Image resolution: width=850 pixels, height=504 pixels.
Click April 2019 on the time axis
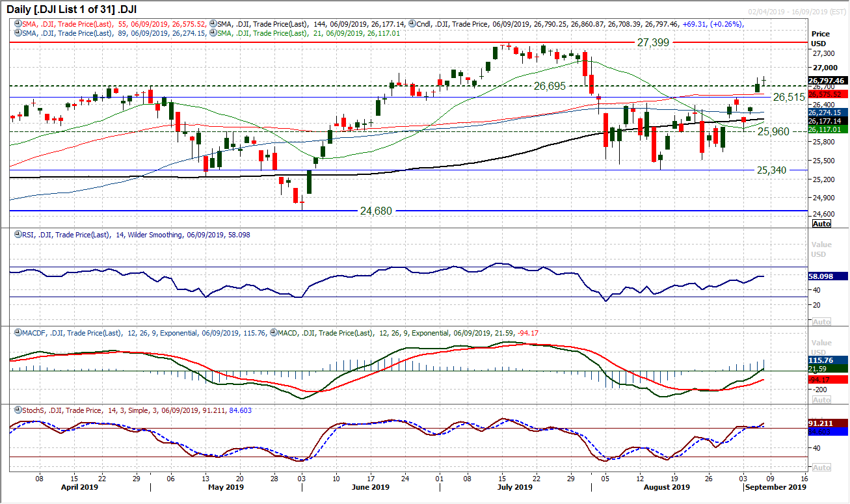coord(78,486)
